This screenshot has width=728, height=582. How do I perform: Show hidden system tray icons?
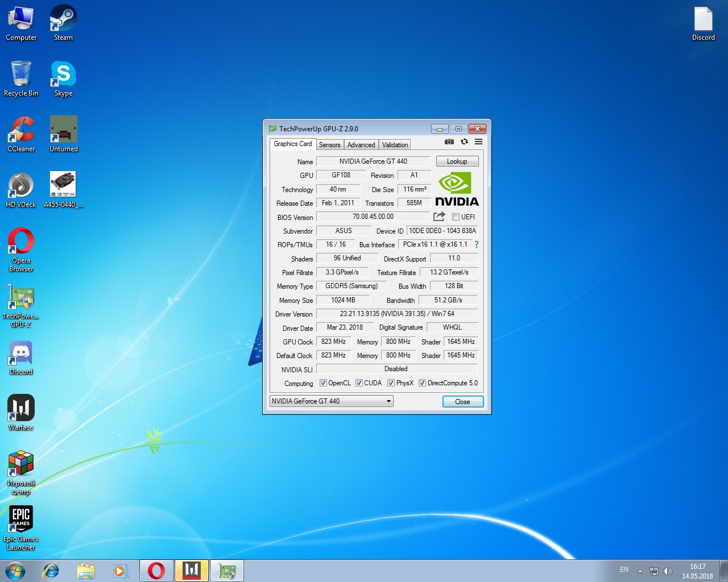click(x=640, y=571)
